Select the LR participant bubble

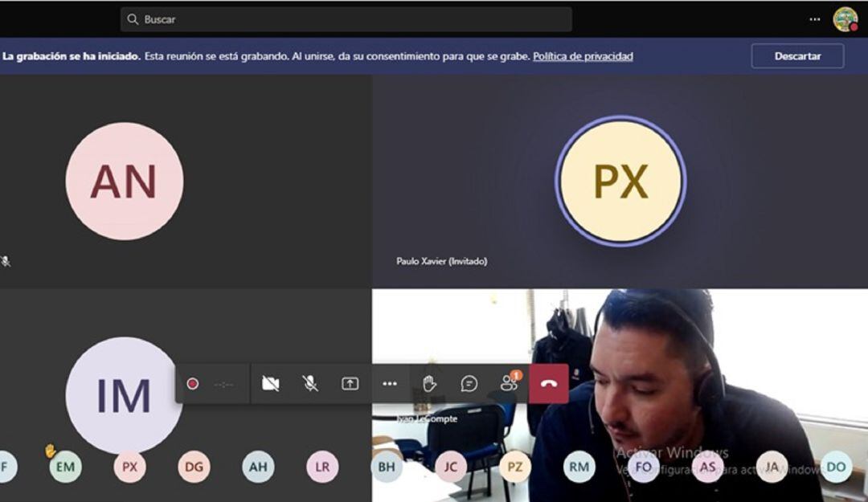322,467
